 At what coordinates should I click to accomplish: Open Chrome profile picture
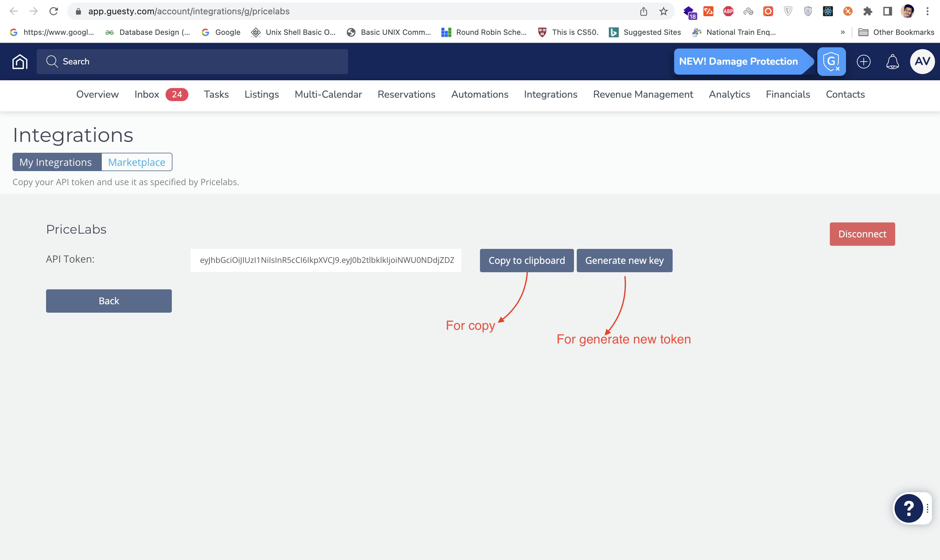click(x=908, y=11)
